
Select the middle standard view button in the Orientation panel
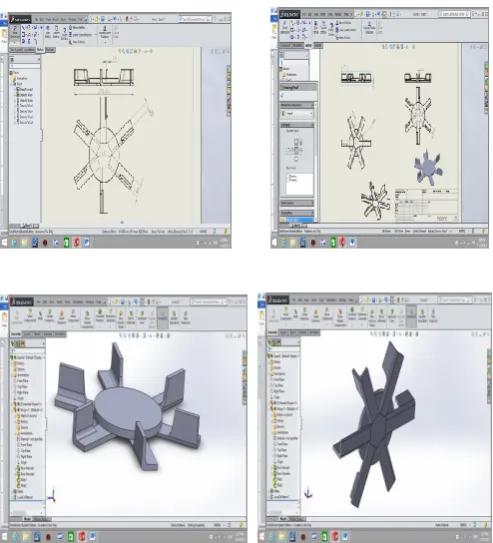(296, 150)
